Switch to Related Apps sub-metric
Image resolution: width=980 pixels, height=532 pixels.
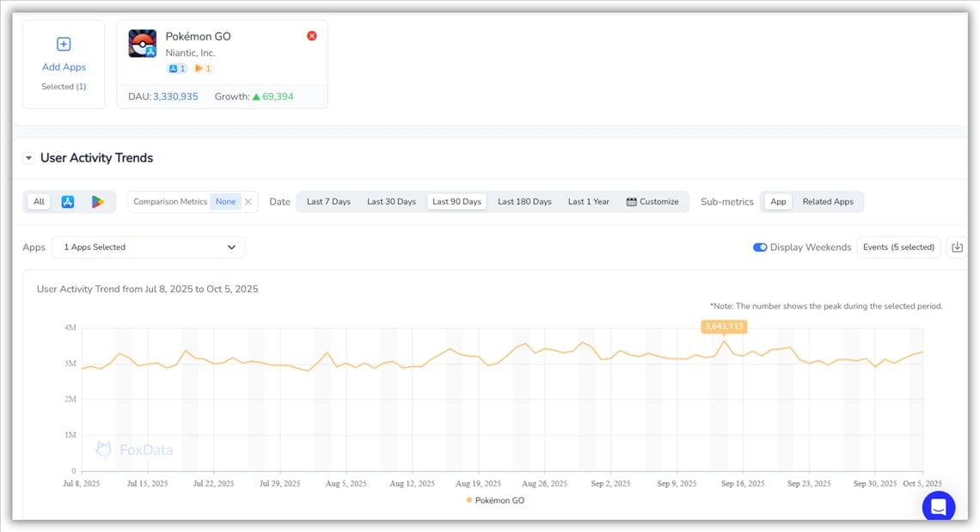828,202
